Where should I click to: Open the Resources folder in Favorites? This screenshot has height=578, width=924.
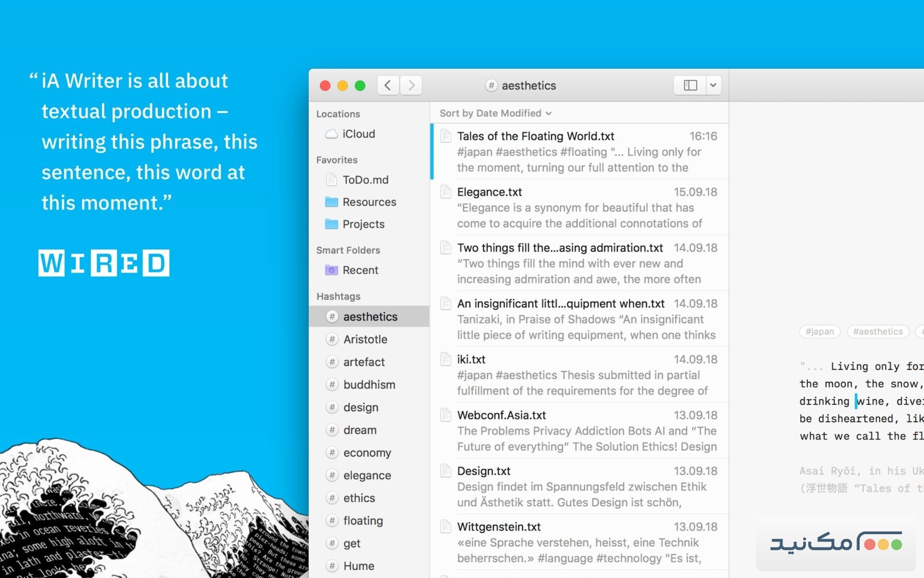click(x=369, y=202)
